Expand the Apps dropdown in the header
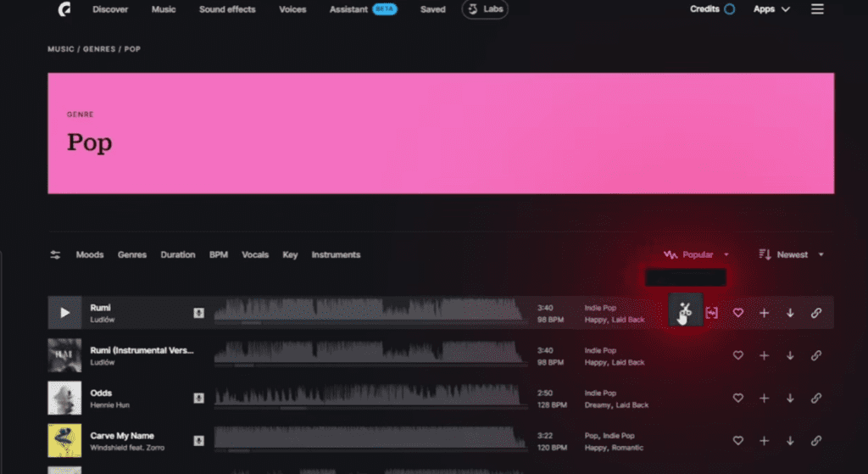Viewport: 868px width, 474px height. [771, 9]
